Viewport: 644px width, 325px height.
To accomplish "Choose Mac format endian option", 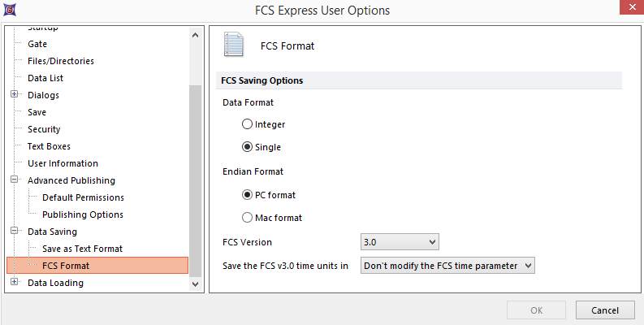I will 248,218.
